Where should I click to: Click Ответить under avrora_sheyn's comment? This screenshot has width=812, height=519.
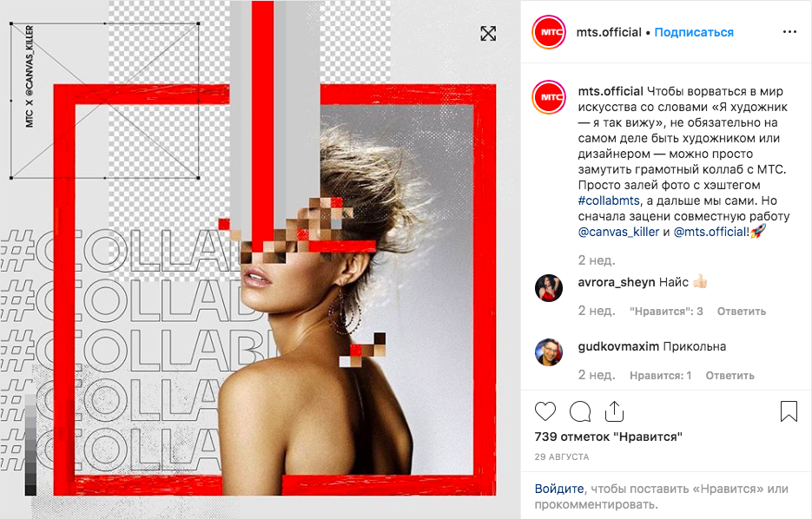click(x=741, y=312)
